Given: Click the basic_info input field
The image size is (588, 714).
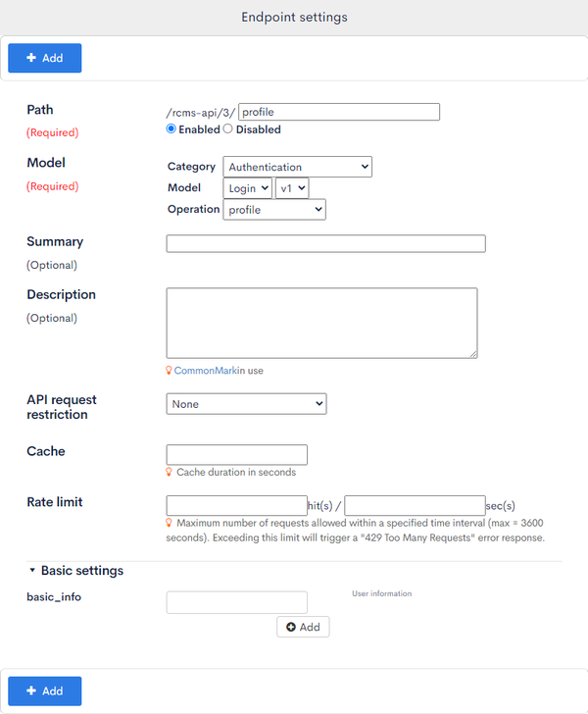Looking at the screenshot, I should click(236, 602).
